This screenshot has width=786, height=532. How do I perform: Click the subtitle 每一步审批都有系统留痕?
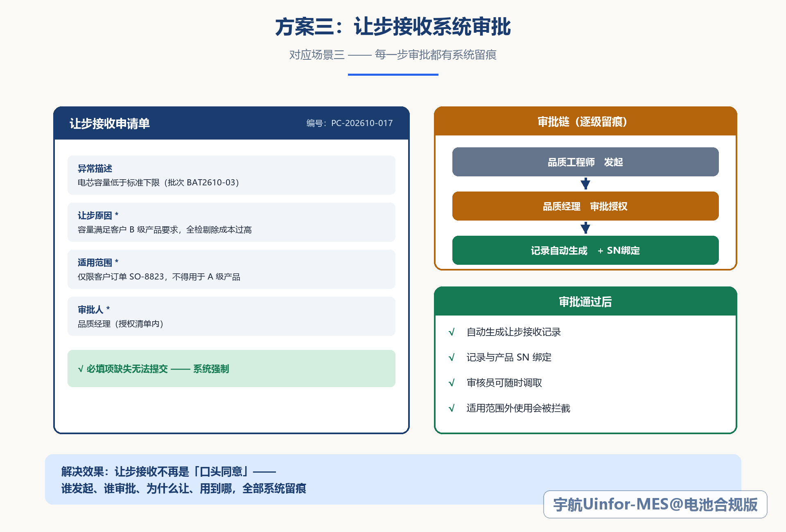coord(436,55)
